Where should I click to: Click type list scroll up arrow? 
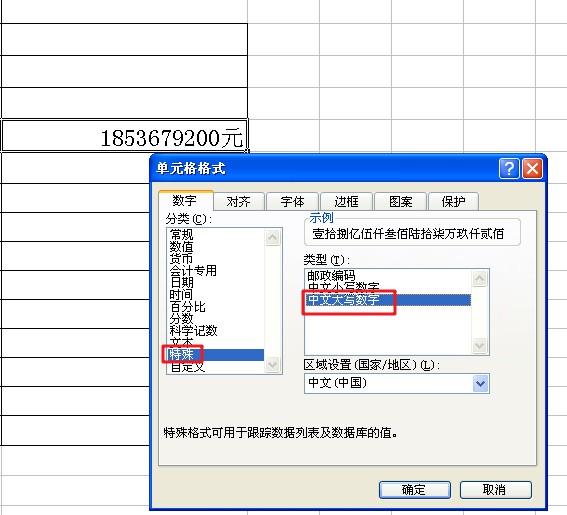tap(480, 278)
